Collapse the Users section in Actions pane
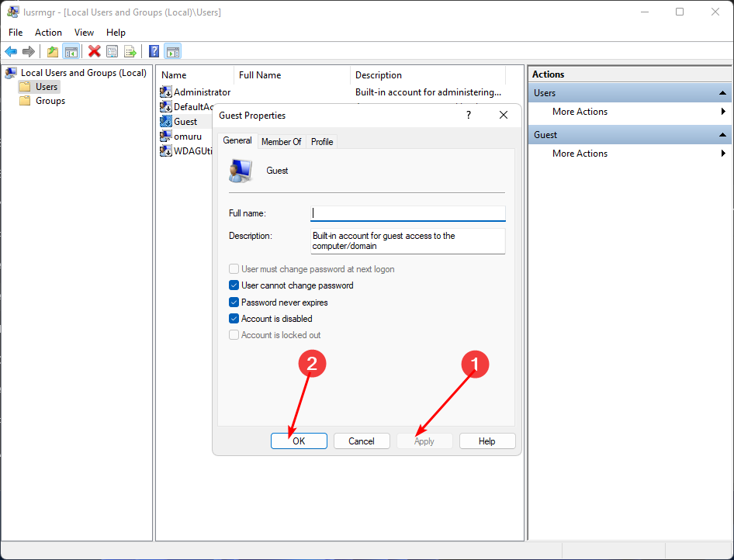This screenshot has width=734, height=560. [x=722, y=93]
